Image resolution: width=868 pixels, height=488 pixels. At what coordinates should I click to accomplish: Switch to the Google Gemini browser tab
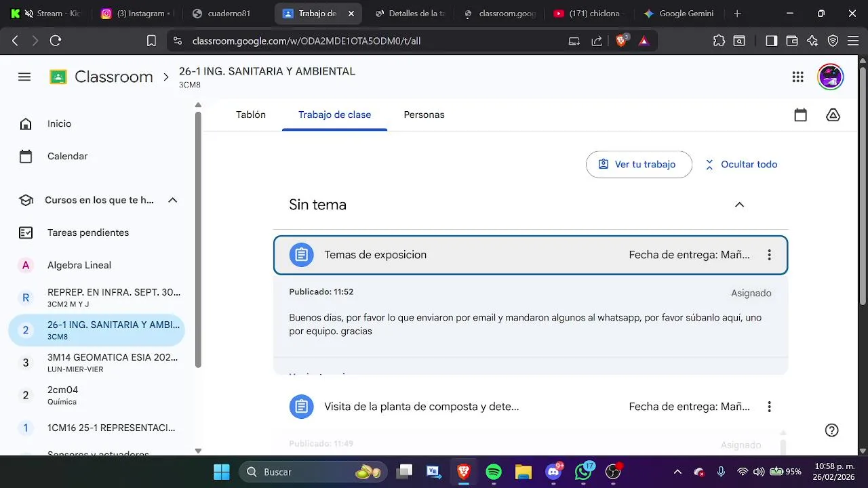tap(680, 14)
